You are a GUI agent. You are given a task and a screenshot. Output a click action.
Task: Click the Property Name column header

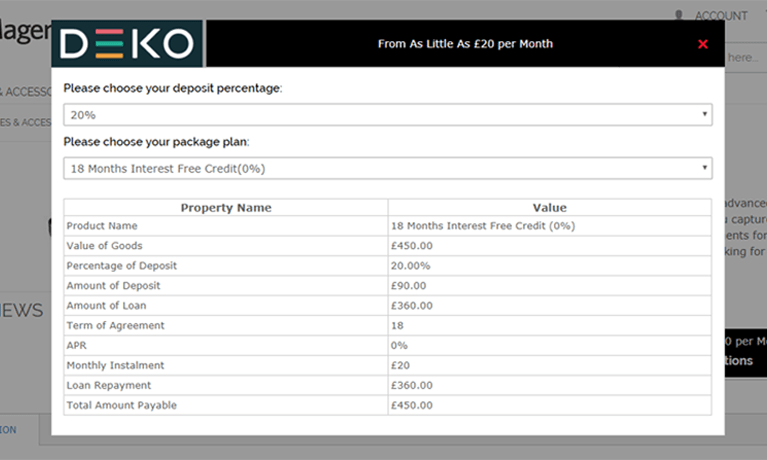coord(226,207)
